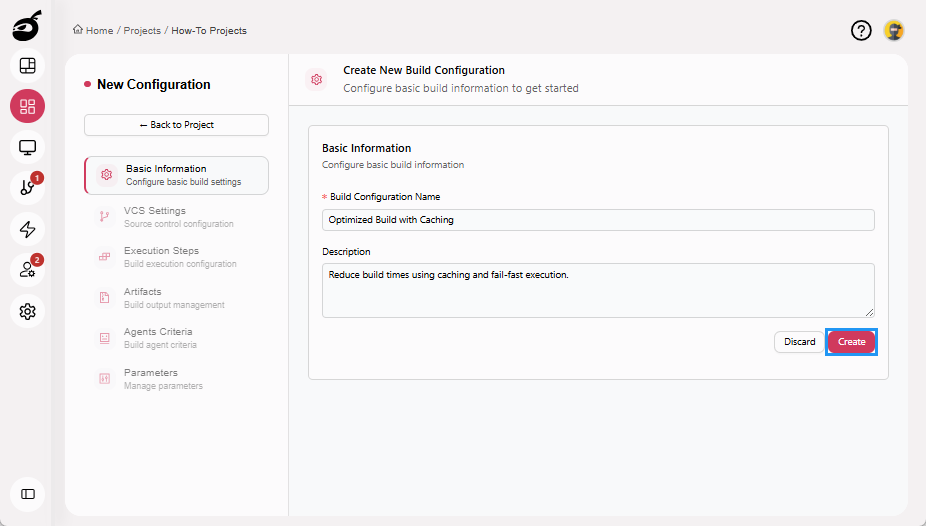Open the help question mark icon
Screen dimensions: 926x526
coord(861,30)
